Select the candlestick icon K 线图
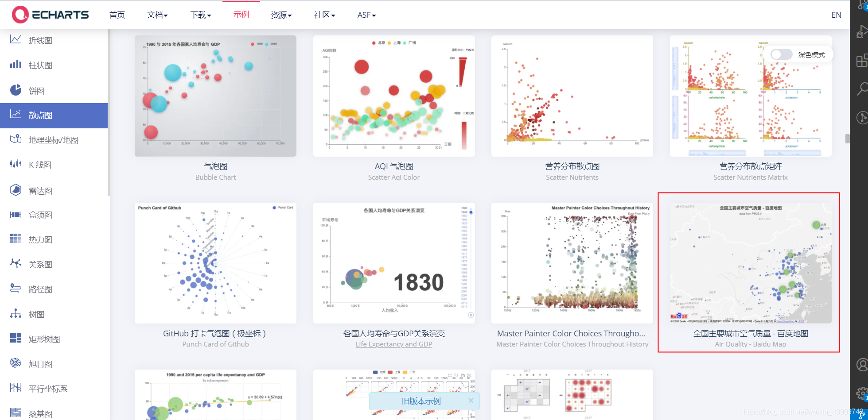 pyautogui.click(x=16, y=164)
